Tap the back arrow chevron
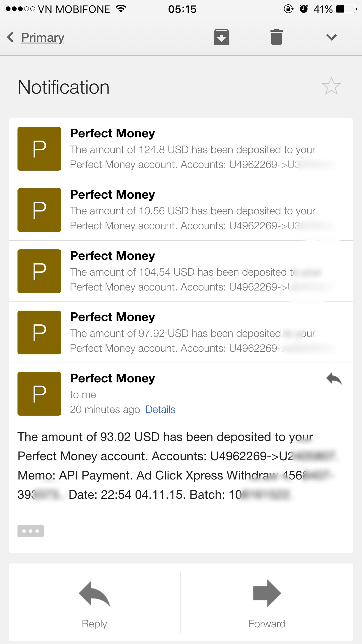The height and width of the screenshot is (644, 362). click(10, 37)
